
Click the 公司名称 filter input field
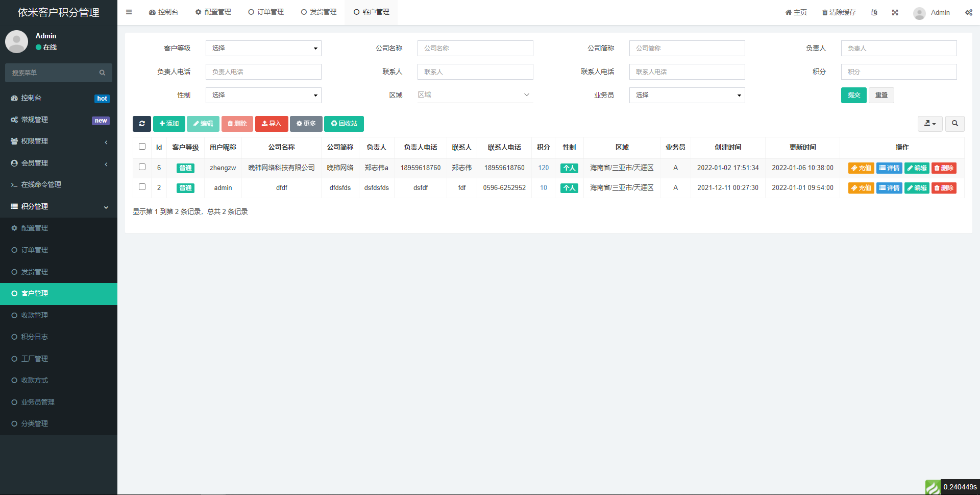[x=475, y=48]
